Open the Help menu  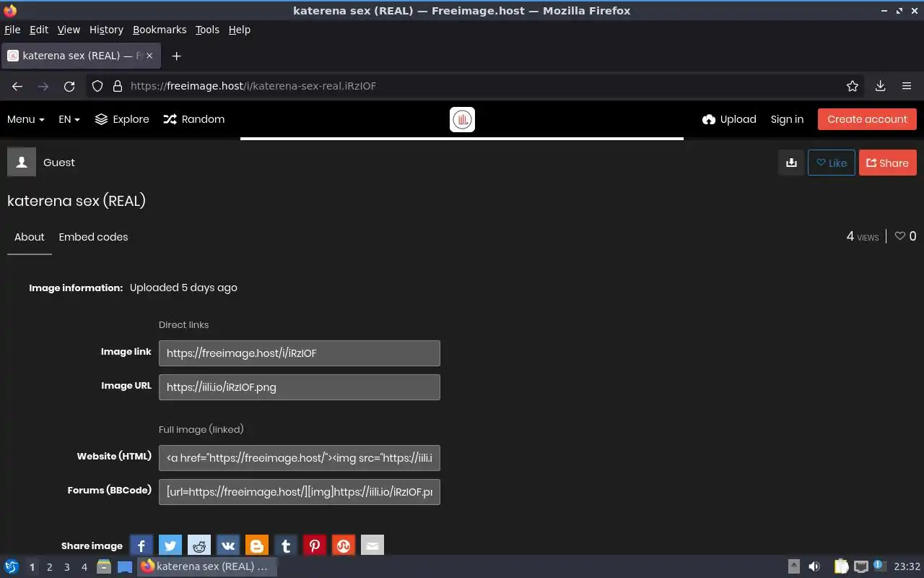pos(239,30)
